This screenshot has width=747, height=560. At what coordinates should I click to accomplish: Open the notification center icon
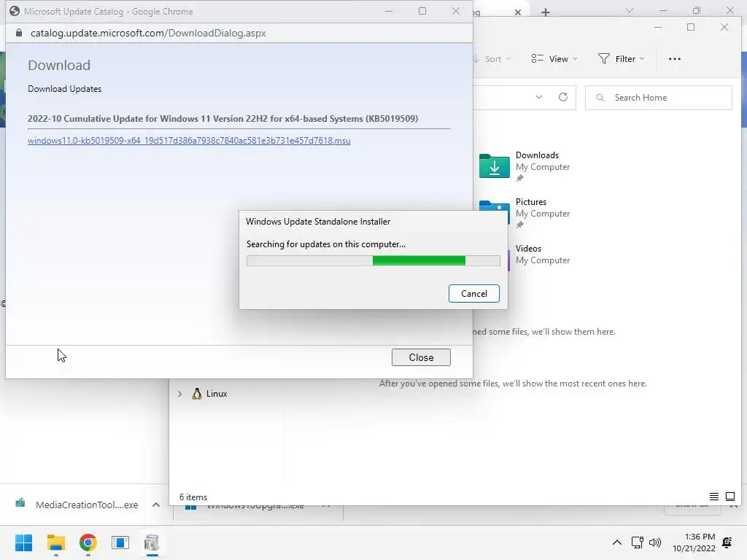point(727,542)
